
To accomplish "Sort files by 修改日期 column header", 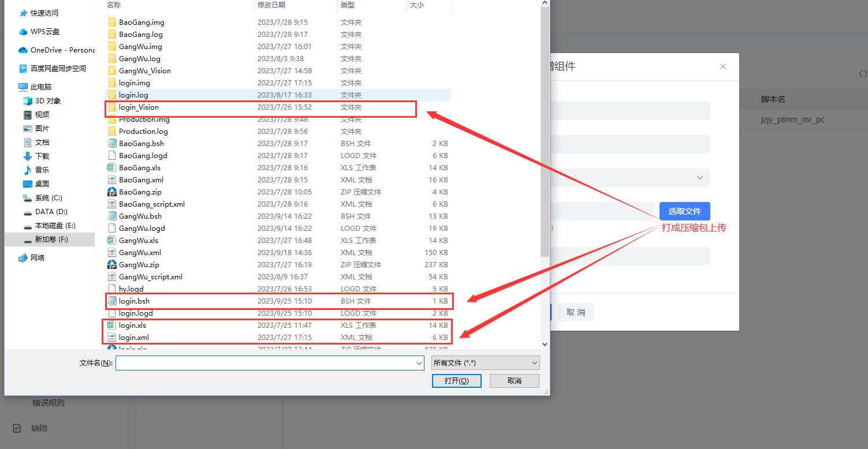I will (271, 5).
